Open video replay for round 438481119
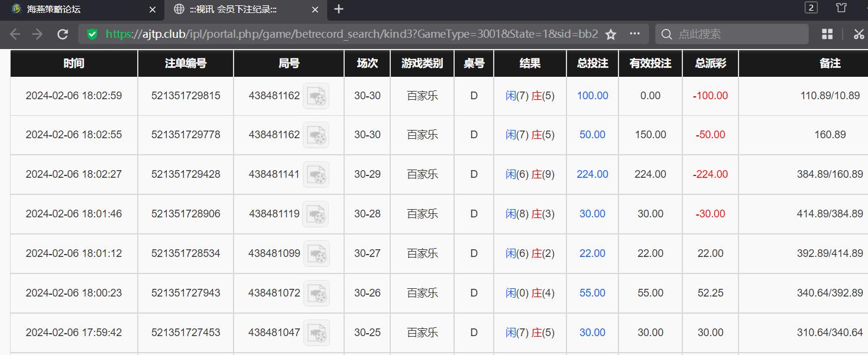Image resolution: width=868 pixels, height=355 pixels. click(x=316, y=214)
